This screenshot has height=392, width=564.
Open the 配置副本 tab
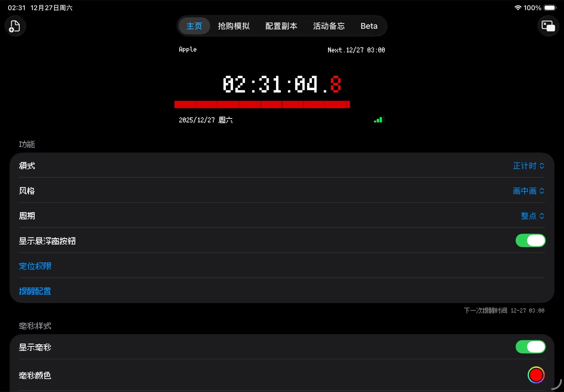[281, 26]
